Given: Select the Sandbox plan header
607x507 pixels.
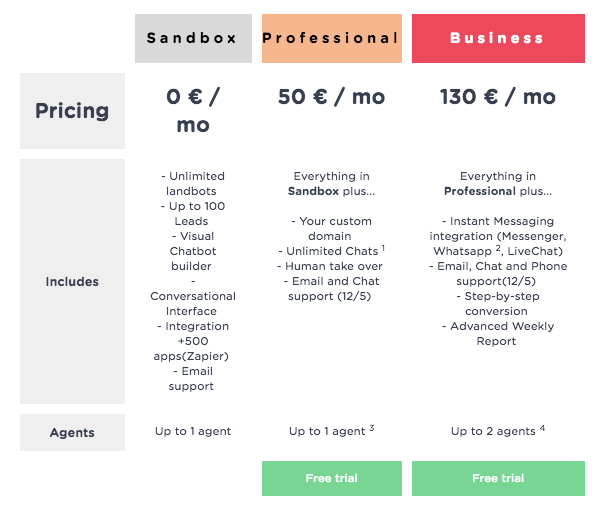Looking at the screenshot, I should 193,38.
